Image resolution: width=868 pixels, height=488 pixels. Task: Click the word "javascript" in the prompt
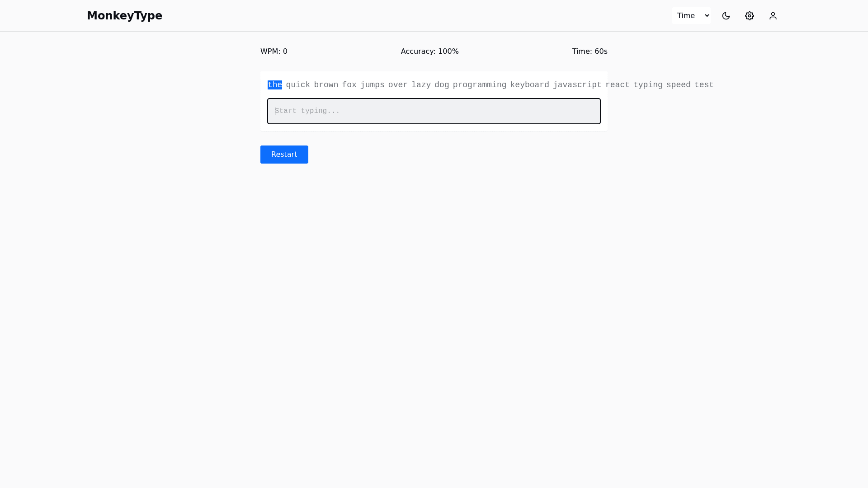coord(577,85)
